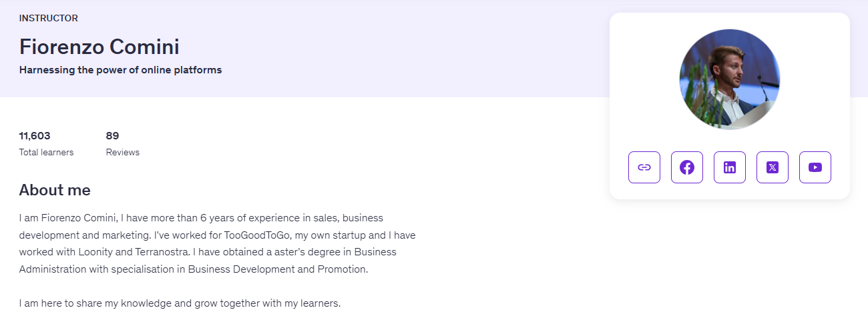868x316 pixels.
Task: Select the tagline about online platforms
Action: [x=120, y=69]
